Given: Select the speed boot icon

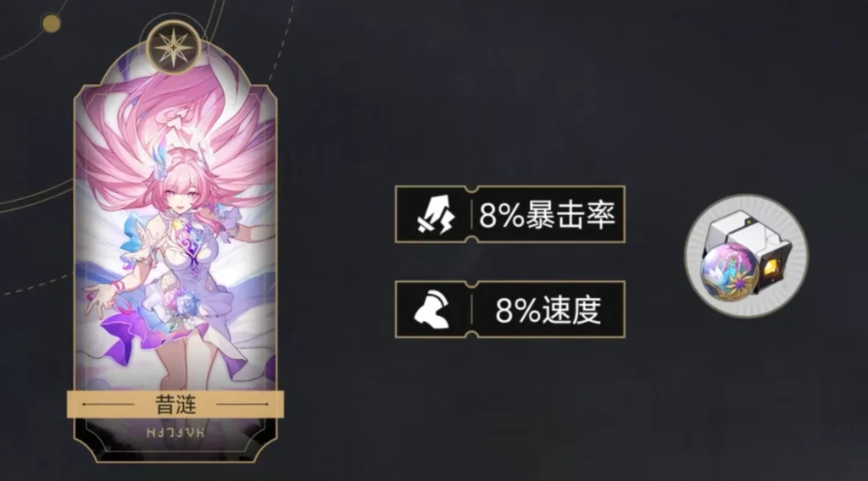Looking at the screenshot, I should (x=432, y=310).
